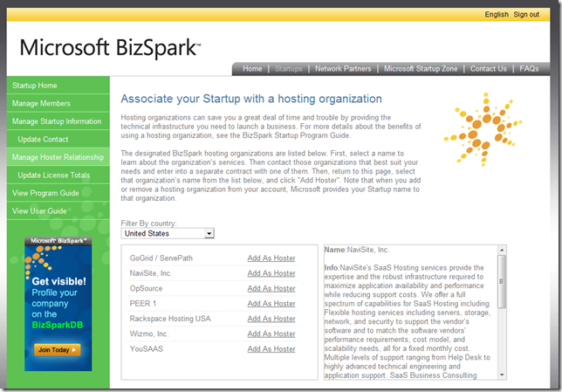Open View User Guide

58,211
